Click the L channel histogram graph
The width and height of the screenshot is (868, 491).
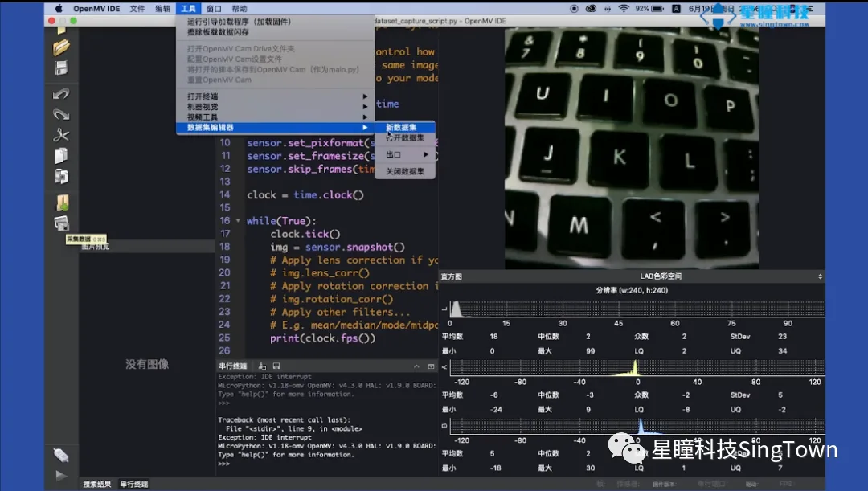(x=637, y=309)
